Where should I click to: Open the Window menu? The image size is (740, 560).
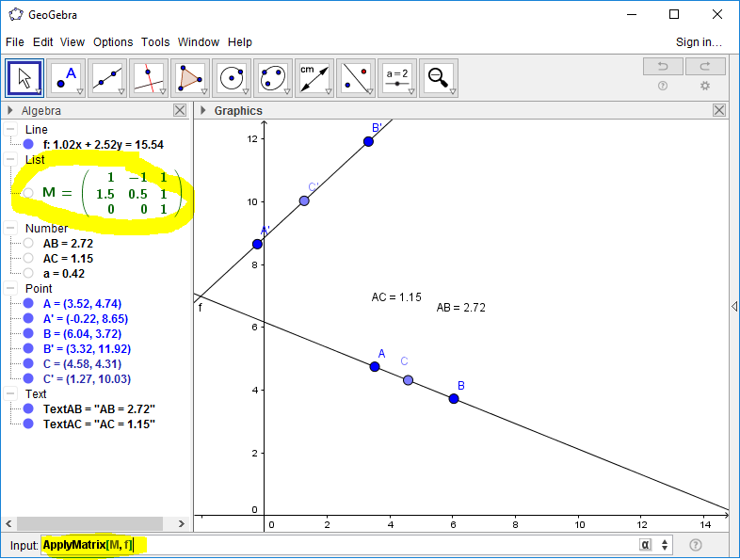199,42
